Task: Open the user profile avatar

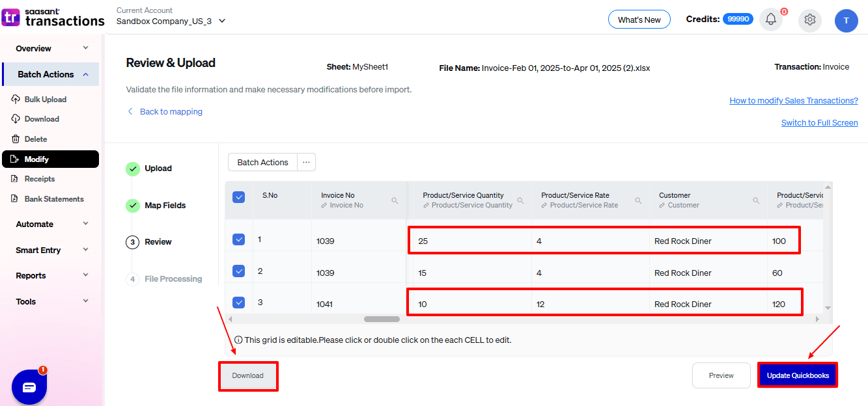Action: pyautogui.click(x=846, y=20)
